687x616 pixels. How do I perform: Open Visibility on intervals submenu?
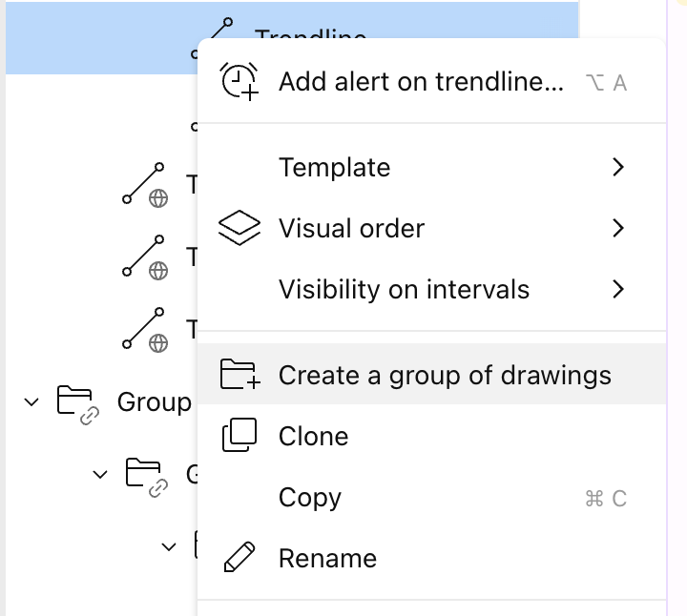(431, 289)
